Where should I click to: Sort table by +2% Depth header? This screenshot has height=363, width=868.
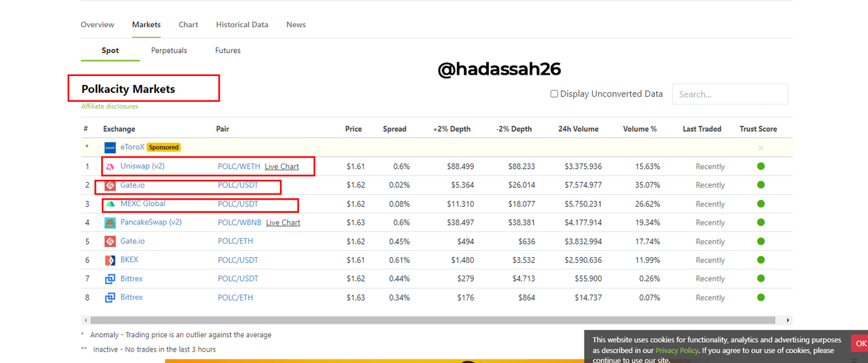point(452,129)
